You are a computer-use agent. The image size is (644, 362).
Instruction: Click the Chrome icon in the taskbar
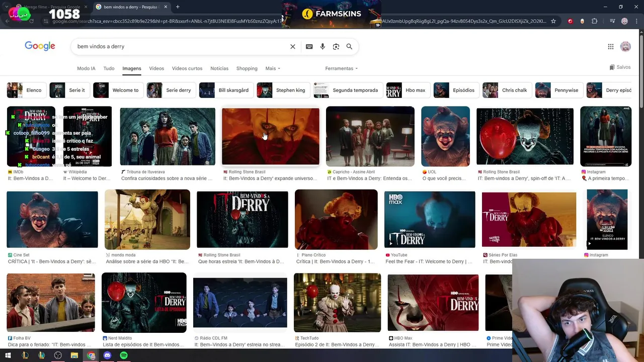coord(91,355)
